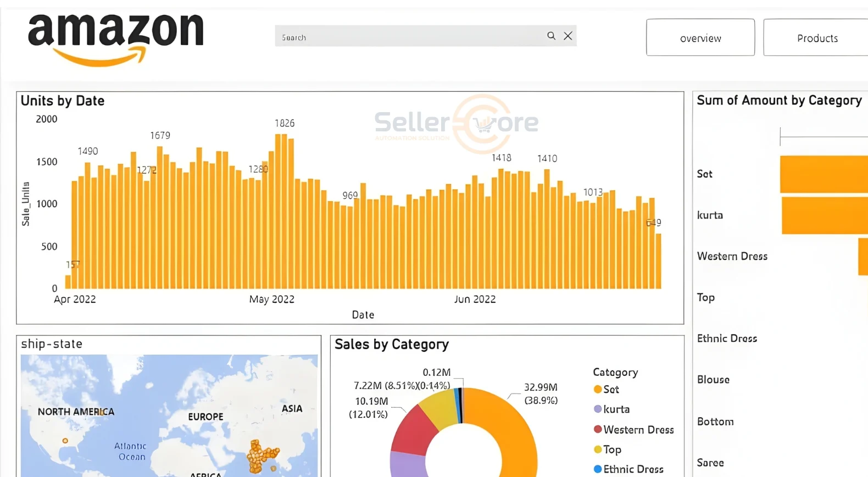Click the 'Units by Date' chart title
Image resolution: width=868 pixels, height=477 pixels.
(x=63, y=101)
